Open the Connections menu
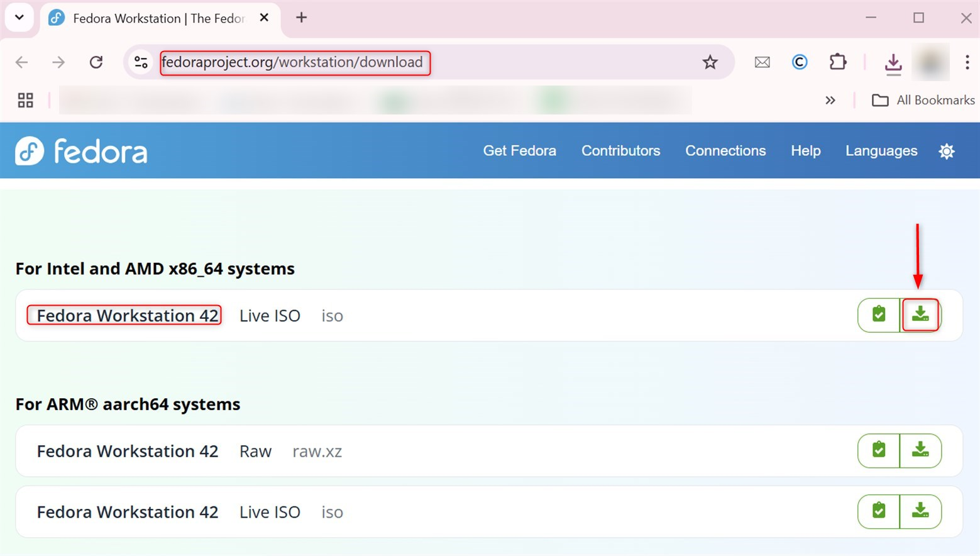Viewport: 980px width, 556px height. pos(725,151)
